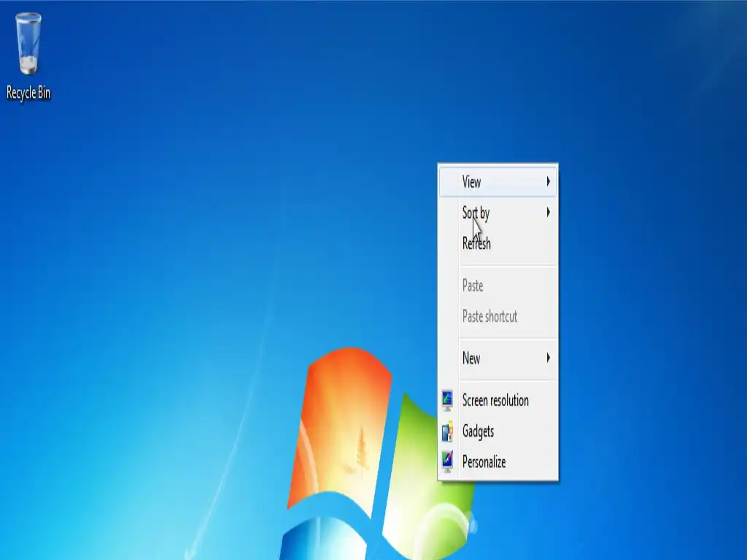Image resolution: width=747 pixels, height=560 pixels.
Task: Expand the New submenu arrow
Action: click(549, 358)
